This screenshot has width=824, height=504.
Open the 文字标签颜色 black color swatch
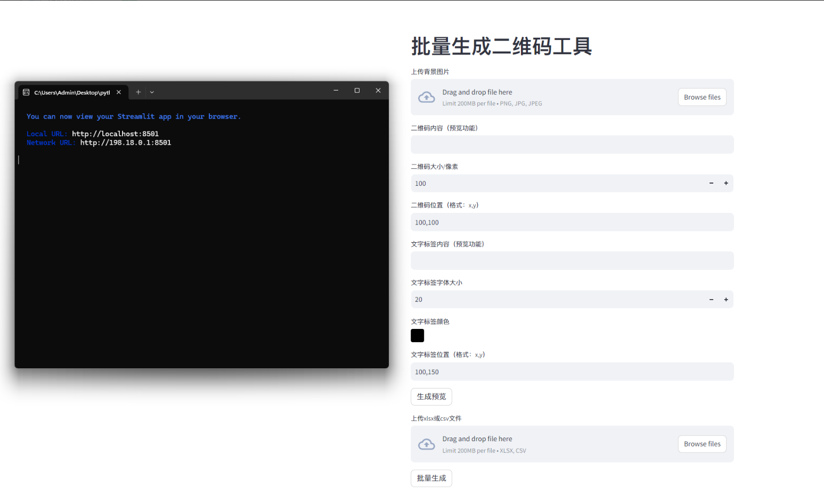[417, 335]
